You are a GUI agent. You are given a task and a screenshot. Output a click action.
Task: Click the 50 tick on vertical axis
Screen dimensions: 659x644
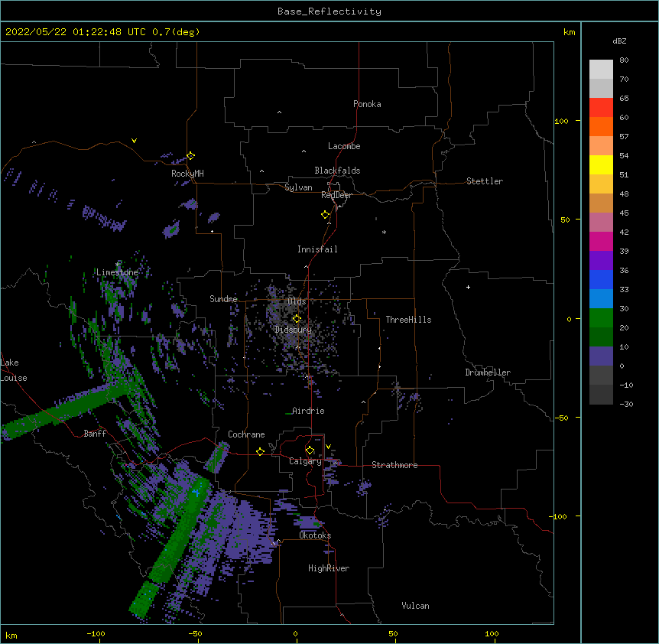[565, 220]
